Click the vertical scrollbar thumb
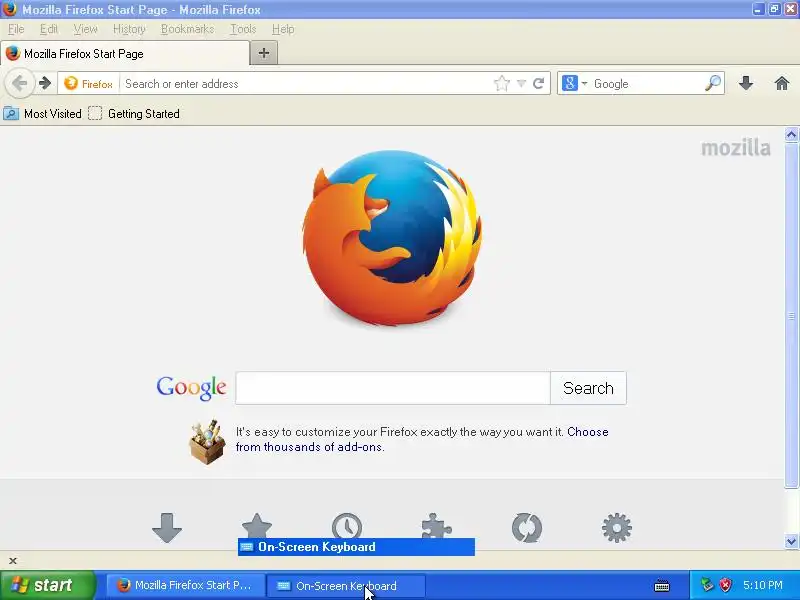Viewport: 800px width, 600px height. 791,315
